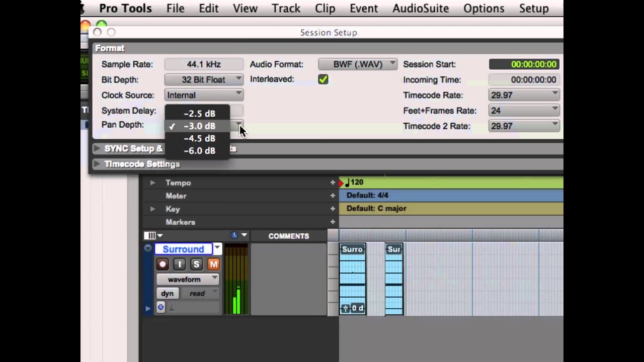The image size is (644, 362).
Task: Select the second Sur audio clip
Action: click(394, 279)
